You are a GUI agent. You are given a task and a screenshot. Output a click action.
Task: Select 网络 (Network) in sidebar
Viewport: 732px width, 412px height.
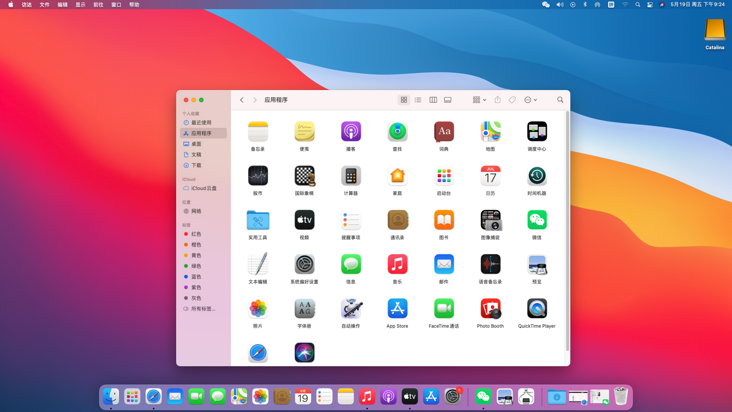[x=204, y=211]
